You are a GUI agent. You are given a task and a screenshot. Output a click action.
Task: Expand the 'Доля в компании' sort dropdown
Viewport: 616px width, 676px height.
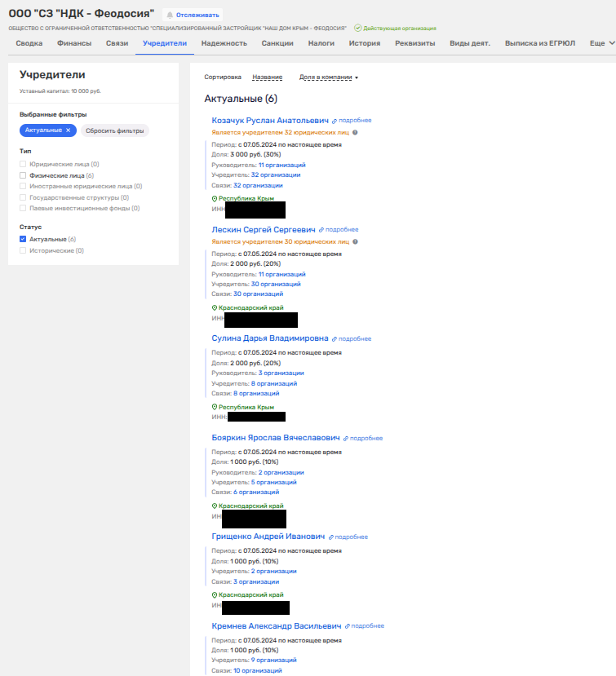[329, 77]
